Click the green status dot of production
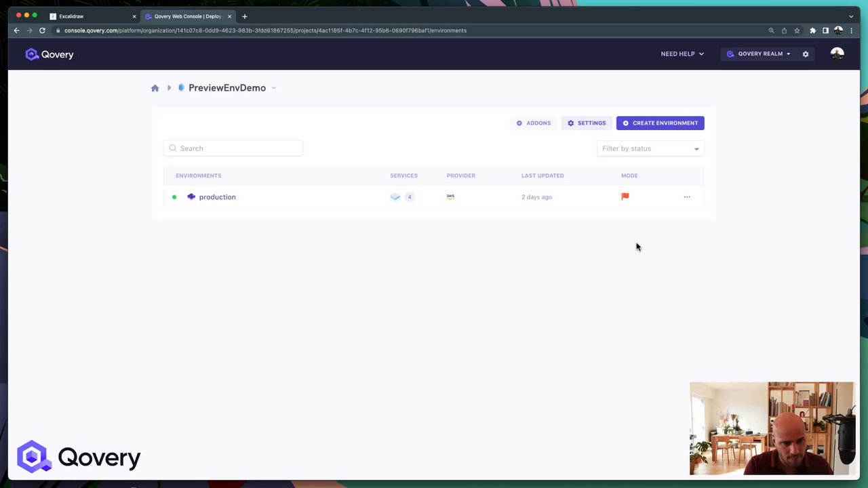 [x=174, y=197]
